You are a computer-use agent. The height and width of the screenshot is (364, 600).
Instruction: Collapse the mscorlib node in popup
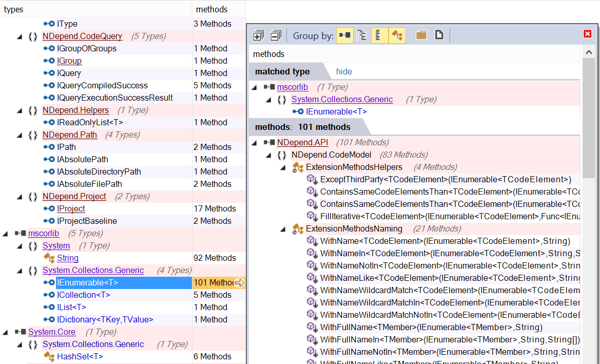(x=255, y=87)
